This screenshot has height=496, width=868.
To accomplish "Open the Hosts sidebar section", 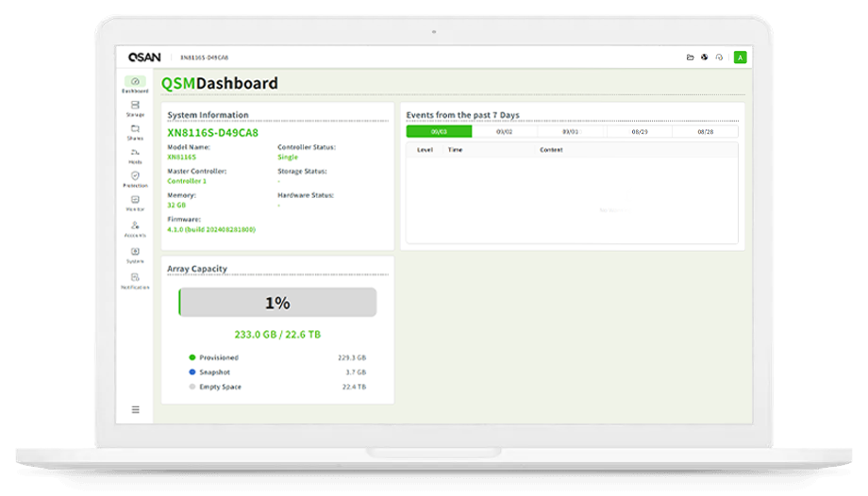I will coord(135,157).
